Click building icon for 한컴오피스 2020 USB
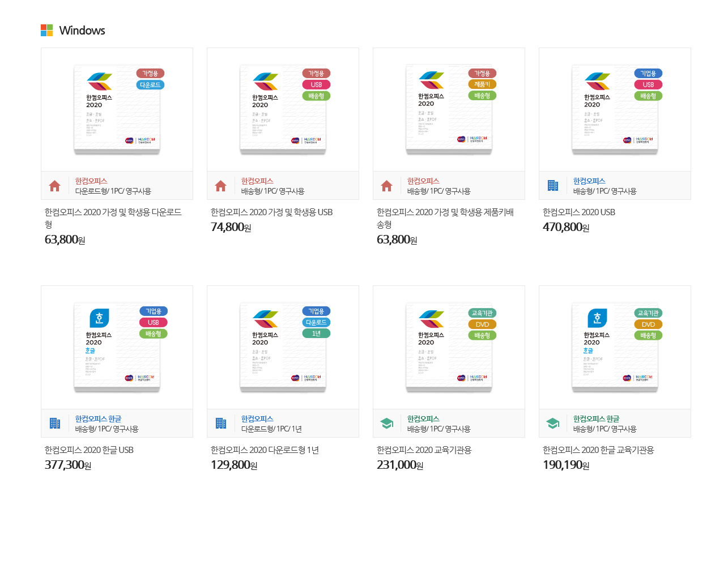728x573 pixels. click(553, 186)
